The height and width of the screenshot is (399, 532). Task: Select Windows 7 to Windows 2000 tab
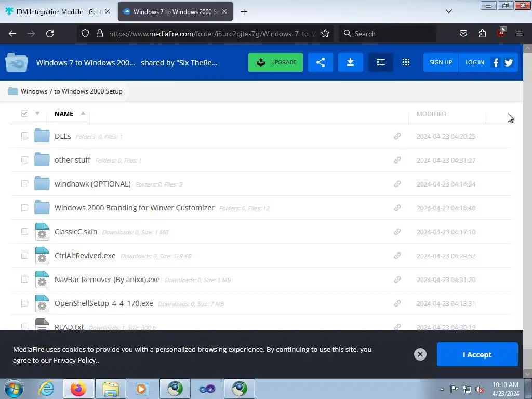point(175,11)
